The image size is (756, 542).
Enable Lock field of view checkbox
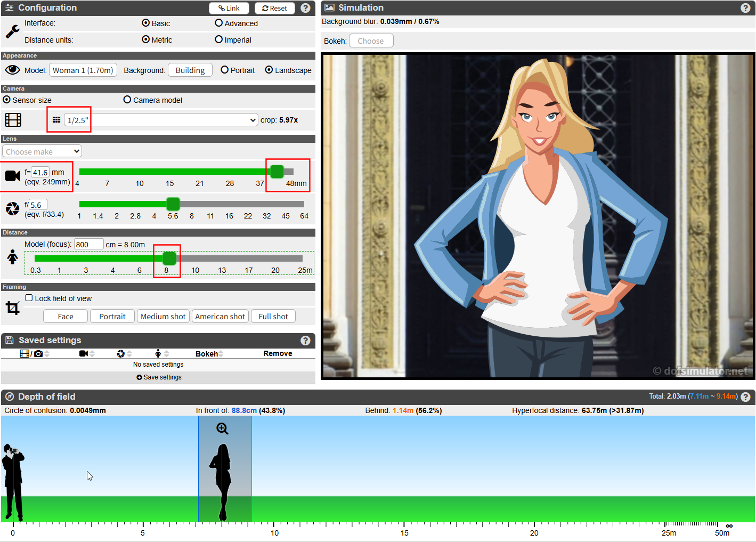click(29, 298)
